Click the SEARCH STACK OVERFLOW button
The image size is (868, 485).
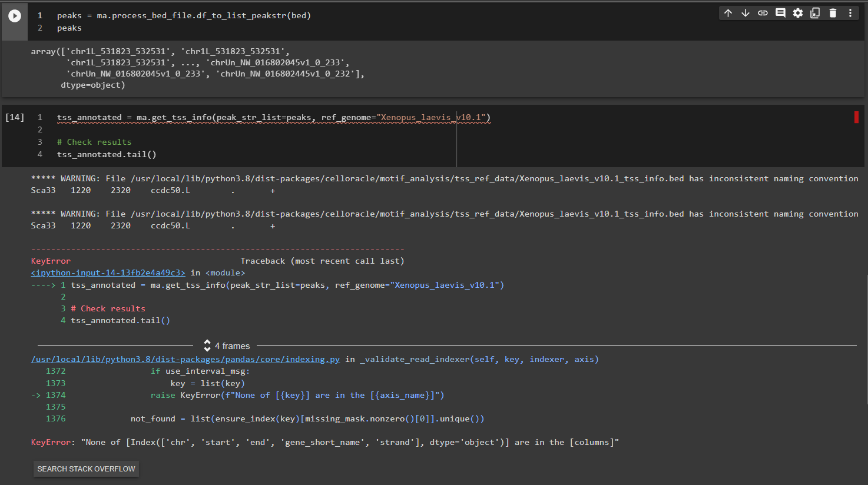85,469
